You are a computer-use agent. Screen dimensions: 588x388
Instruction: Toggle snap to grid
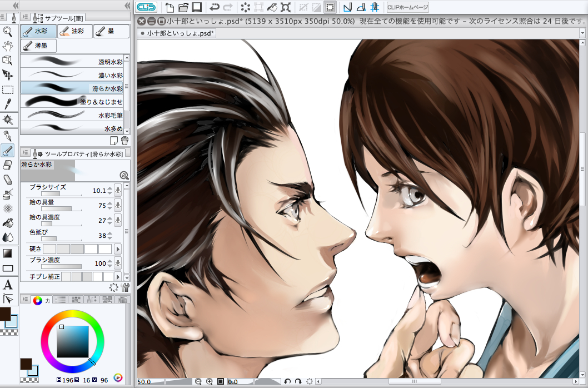click(374, 7)
